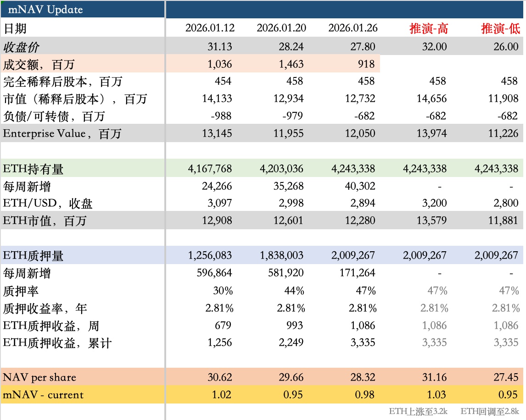526x420 pixels.
Task: Select the NAV per share label cell
Action: click(x=39, y=377)
